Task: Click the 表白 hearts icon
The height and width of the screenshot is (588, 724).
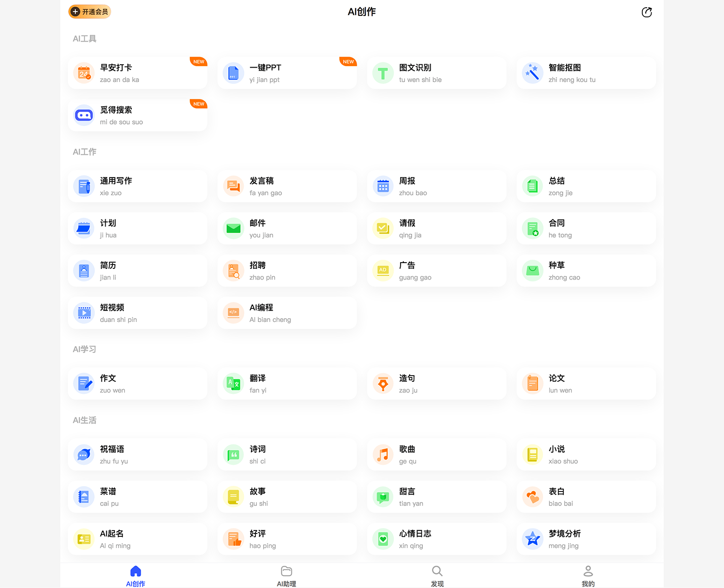Action: [533, 497]
